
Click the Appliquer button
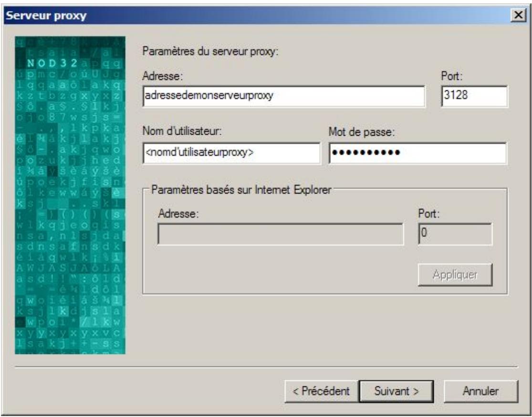pos(455,275)
